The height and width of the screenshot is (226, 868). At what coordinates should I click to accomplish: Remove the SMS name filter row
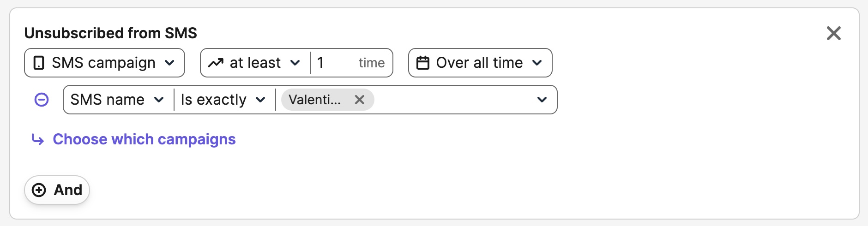pyautogui.click(x=42, y=100)
